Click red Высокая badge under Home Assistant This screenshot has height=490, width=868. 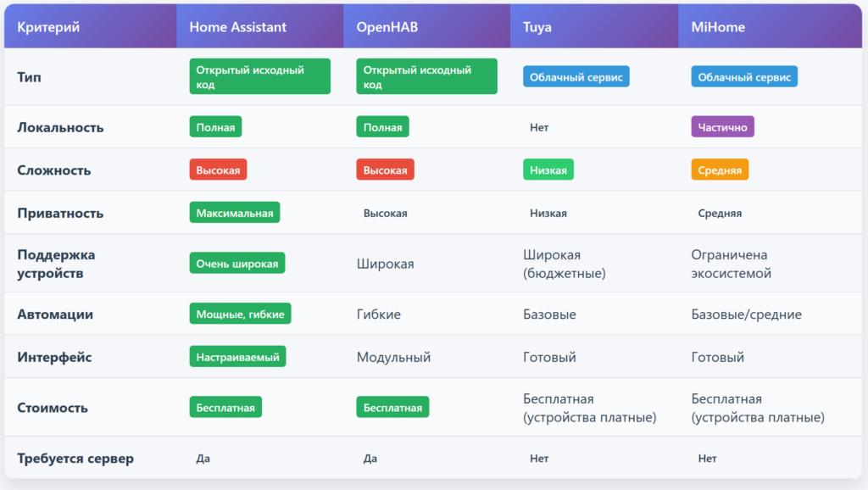click(x=218, y=170)
